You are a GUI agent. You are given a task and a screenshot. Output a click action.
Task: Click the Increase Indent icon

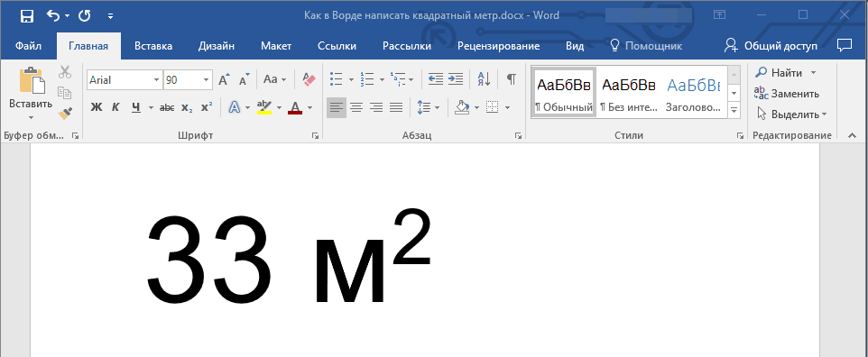[456, 79]
